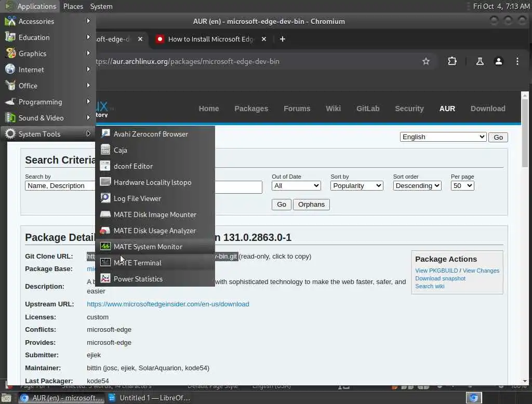Open the Internet menu category

[x=47, y=70]
